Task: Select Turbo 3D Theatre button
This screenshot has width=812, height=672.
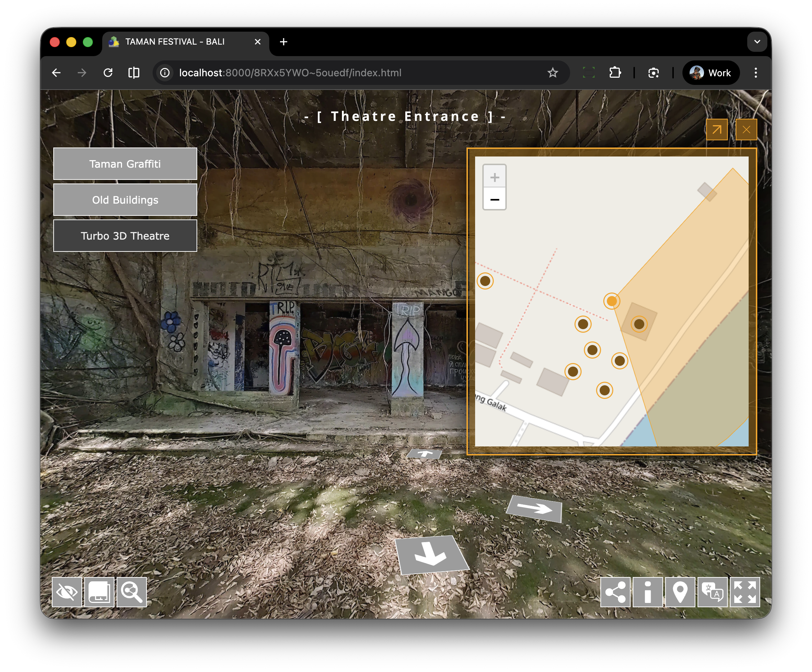Action: tap(125, 236)
